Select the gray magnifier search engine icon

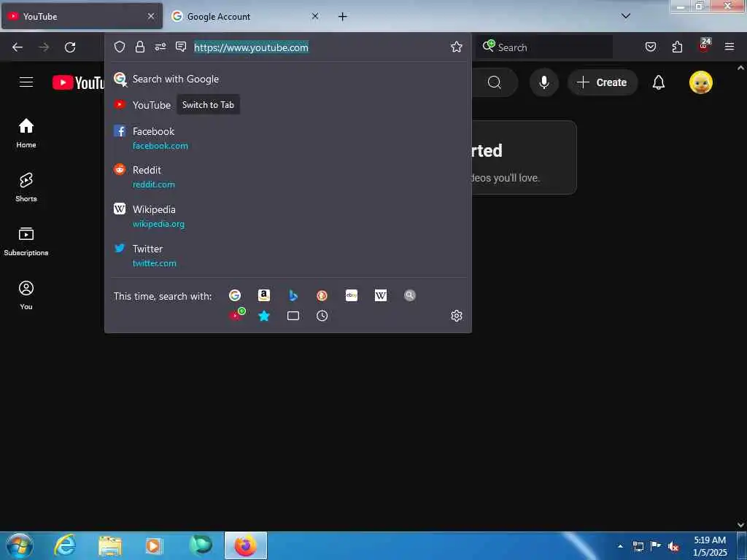click(410, 295)
